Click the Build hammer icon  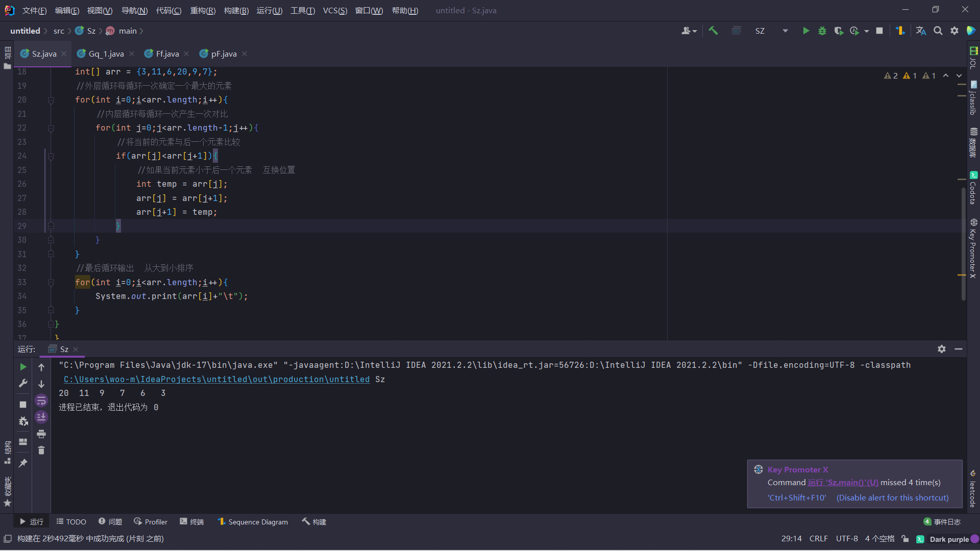713,31
